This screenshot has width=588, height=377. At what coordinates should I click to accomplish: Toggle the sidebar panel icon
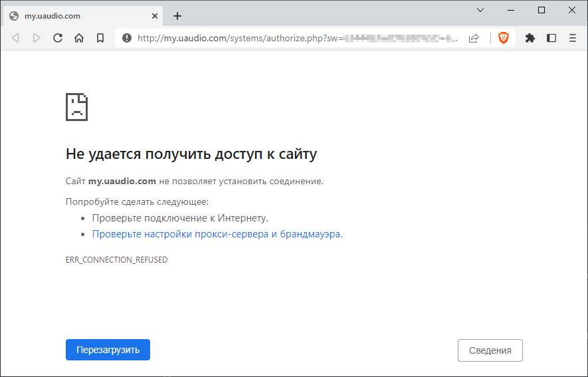[x=551, y=38]
